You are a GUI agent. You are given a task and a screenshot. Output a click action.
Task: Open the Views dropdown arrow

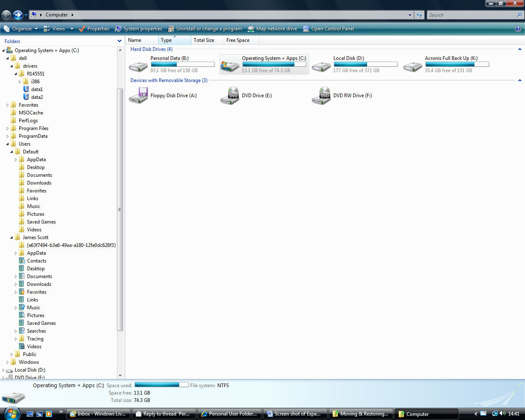72,29
